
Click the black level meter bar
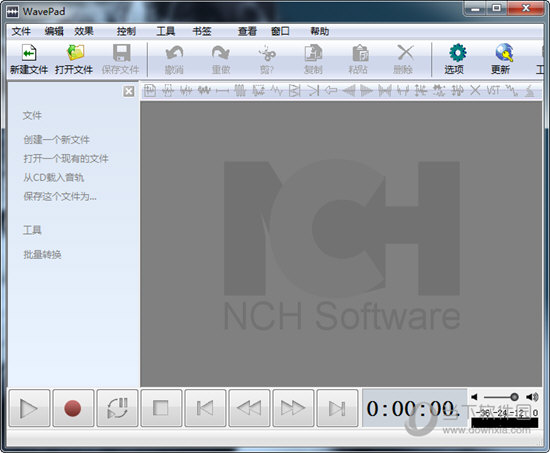click(x=504, y=423)
